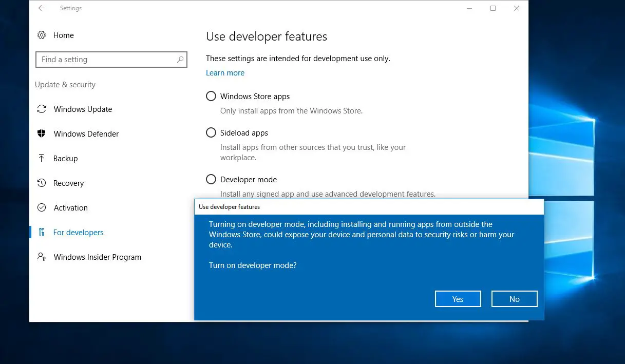Open Windows Update settings
625x364 pixels.
pyautogui.click(x=83, y=109)
